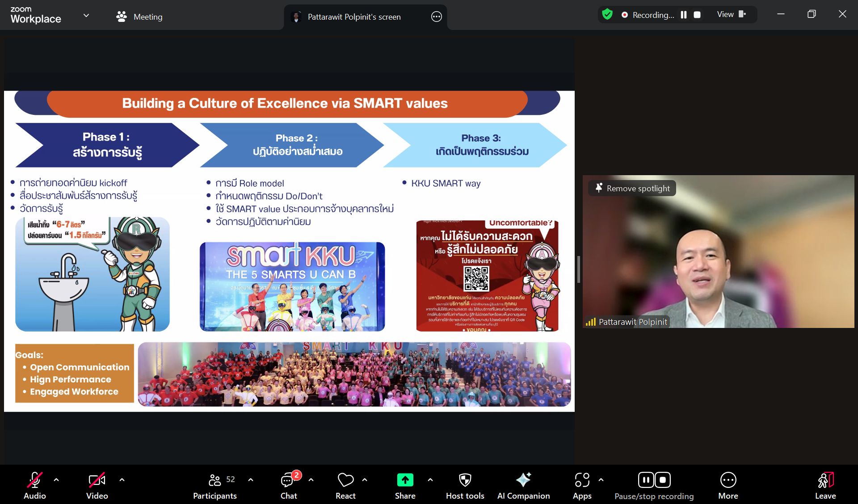Viewport: 858px width, 504px height.
Task: Open Zoom Workplace dropdown chevron
Action: (86, 16)
